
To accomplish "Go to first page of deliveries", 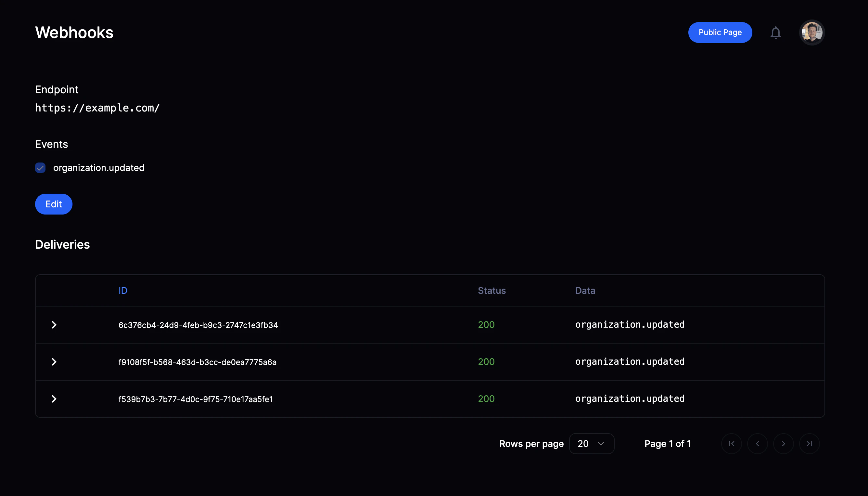I will (731, 444).
